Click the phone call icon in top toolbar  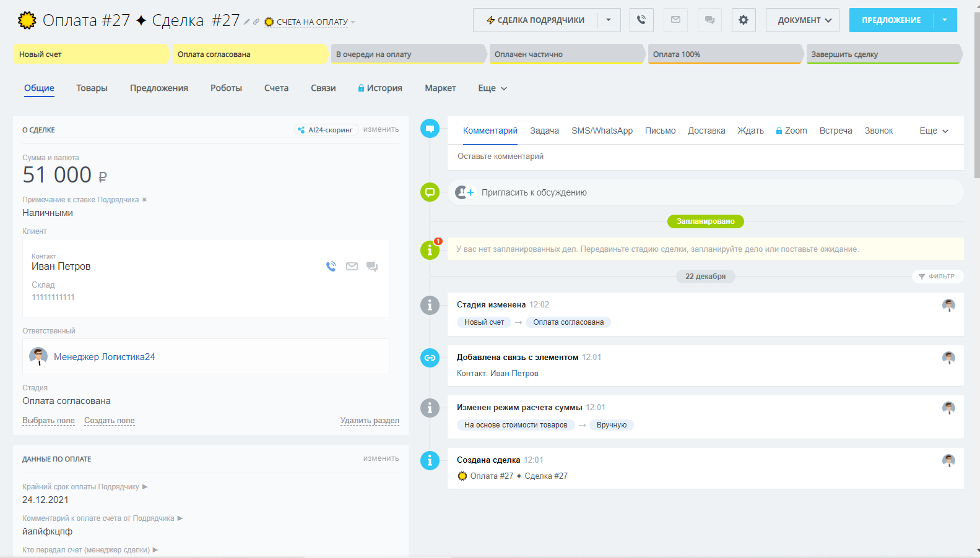pos(641,20)
